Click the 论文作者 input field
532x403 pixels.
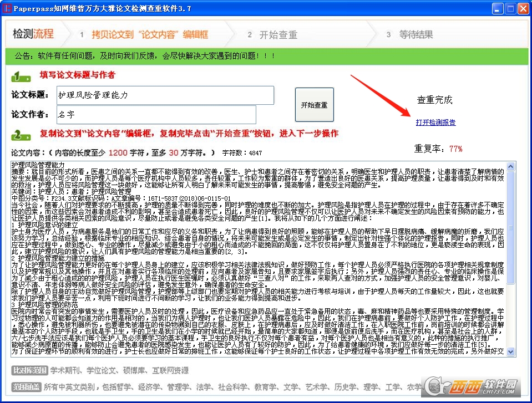[156, 115]
